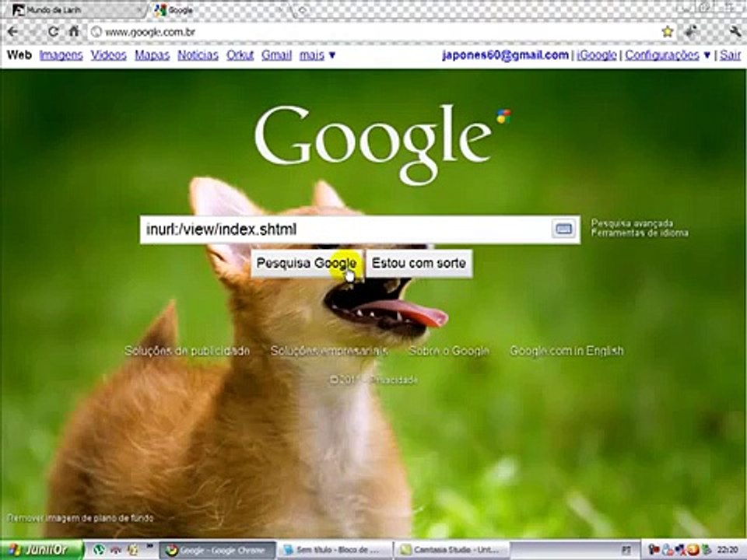Open the Orkut link
The width and height of the screenshot is (747, 560).
[x=240, y=55]
